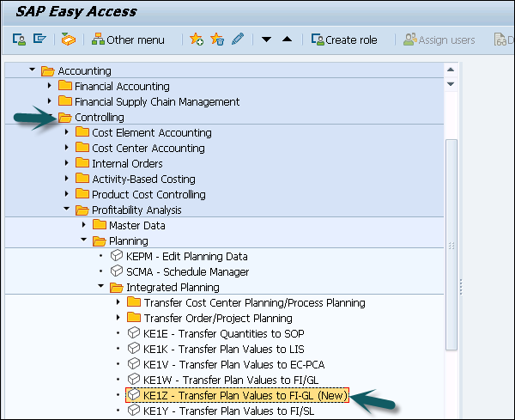Click the move favorite up arrow
Viewport: 515px width, 420px height.
coord(287,40)
